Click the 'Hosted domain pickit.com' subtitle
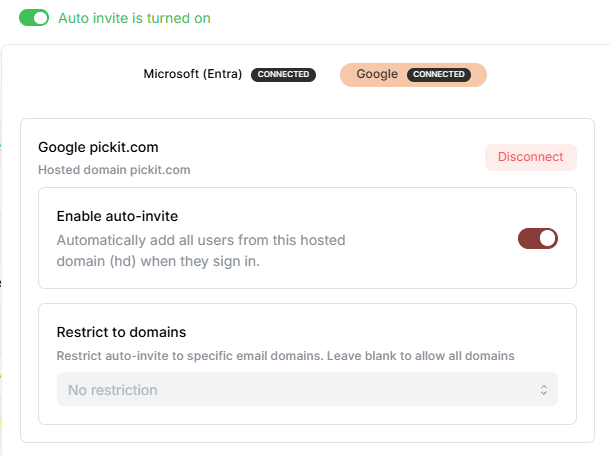610x457 pixels. 114,170
